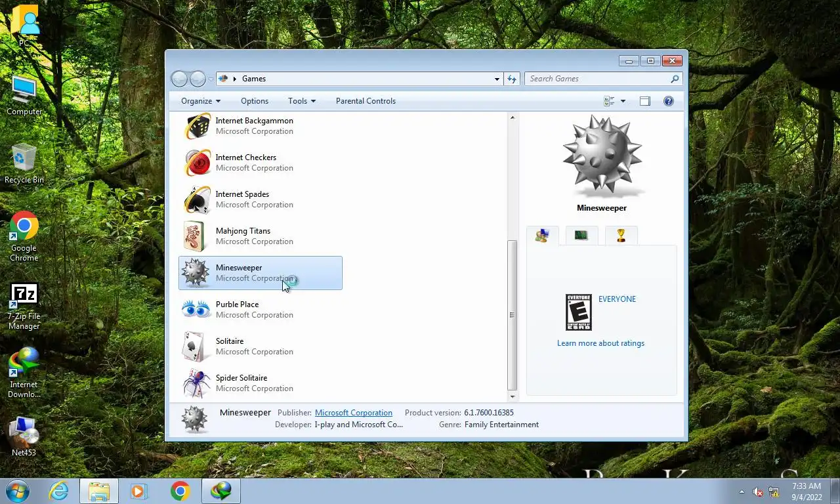Viewport: 840px width, 504px height.
Task: Click the games list vertical scrollbar thumb
Action: (x=513, y=315)
